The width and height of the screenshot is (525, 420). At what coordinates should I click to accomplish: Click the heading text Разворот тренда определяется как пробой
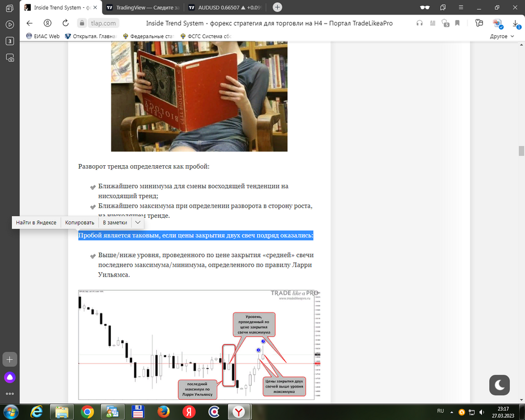(143, 166)
